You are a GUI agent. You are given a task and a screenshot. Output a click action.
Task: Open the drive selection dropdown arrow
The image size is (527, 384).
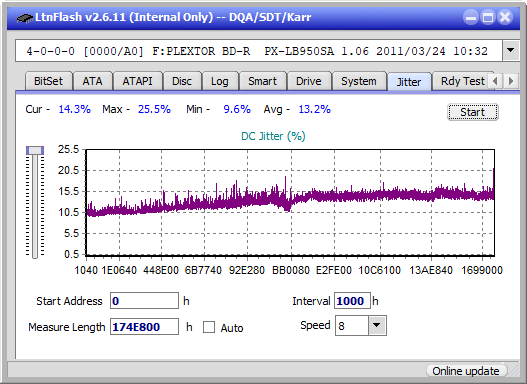[x=511, y=51]
